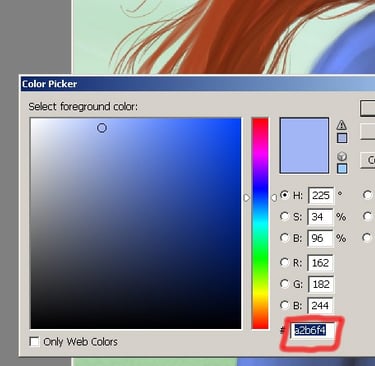Image resolution: width=375 pixels, height=366 pixels.
Task: Select the B blue radio button
Action: (284, 305)
